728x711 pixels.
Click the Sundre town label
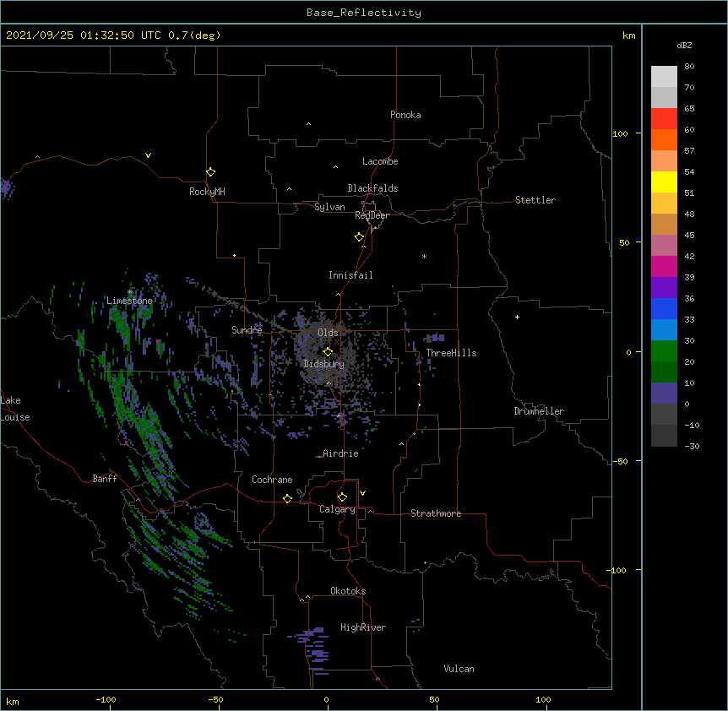click(x=247, y=330)
